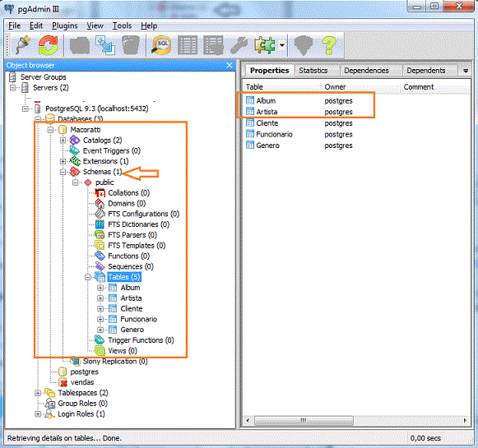
Task: Expand the Catalogs (2) node
Action: pyautogui.click(x=63, y=141)
